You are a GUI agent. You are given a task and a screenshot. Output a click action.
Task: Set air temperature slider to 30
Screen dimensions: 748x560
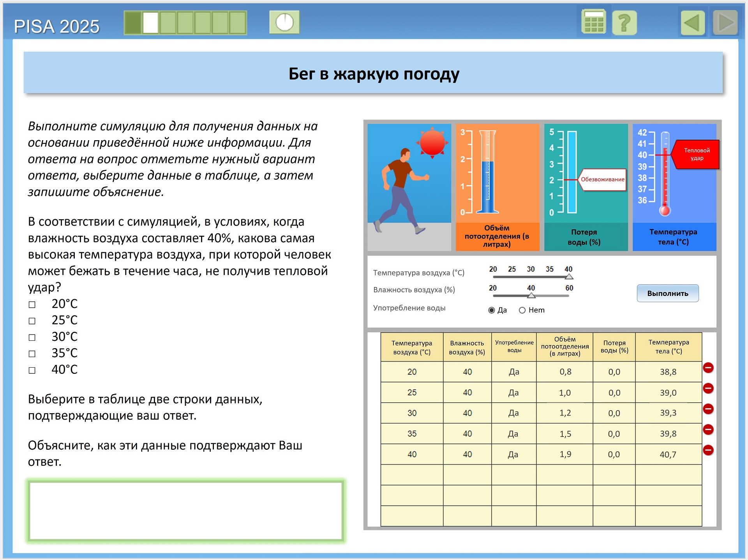(x=531, y=277)
